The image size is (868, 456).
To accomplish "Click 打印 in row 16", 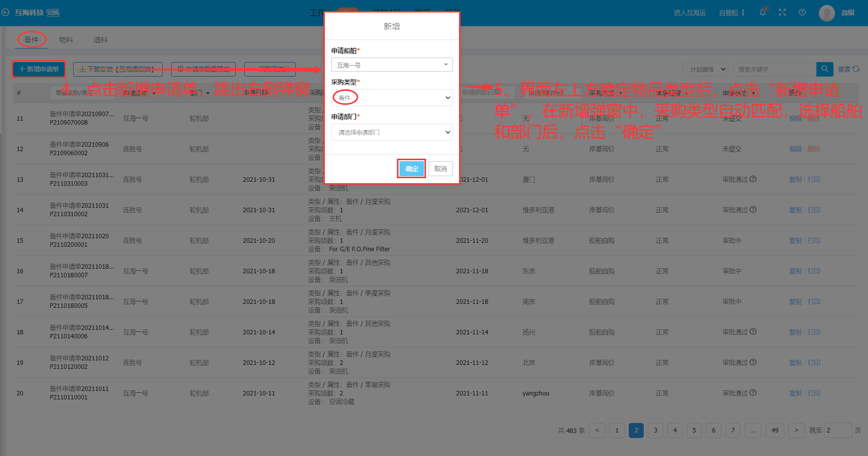I will [x=814, y=271].
